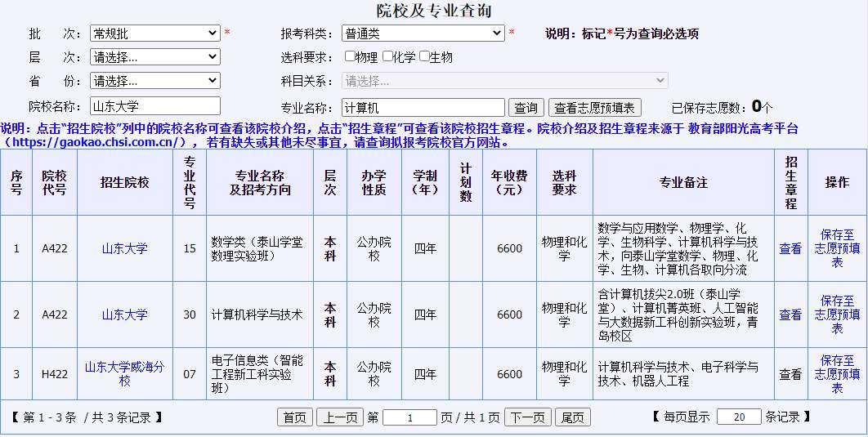Click the 每页显示 records-per-page field
Screen dimensions: 868x437
click(x=739, y=417)
